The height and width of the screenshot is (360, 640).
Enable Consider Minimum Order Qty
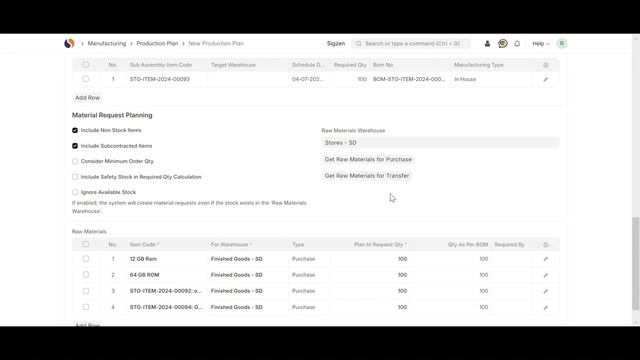coord(75,161)
